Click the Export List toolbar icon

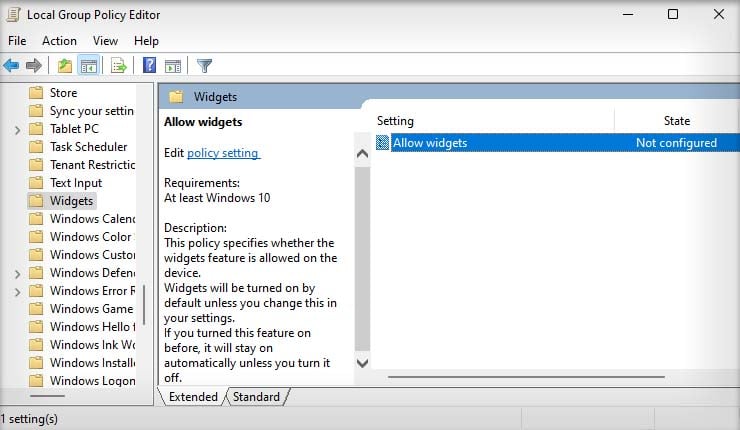(x=118, y=66)
